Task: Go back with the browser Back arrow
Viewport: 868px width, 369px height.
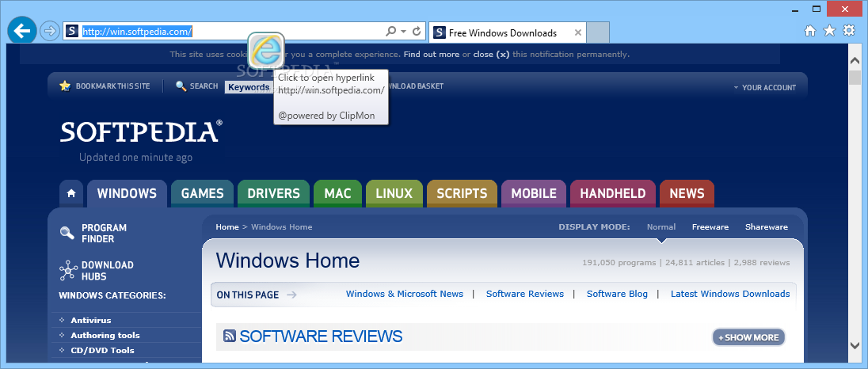Action: 21,31
